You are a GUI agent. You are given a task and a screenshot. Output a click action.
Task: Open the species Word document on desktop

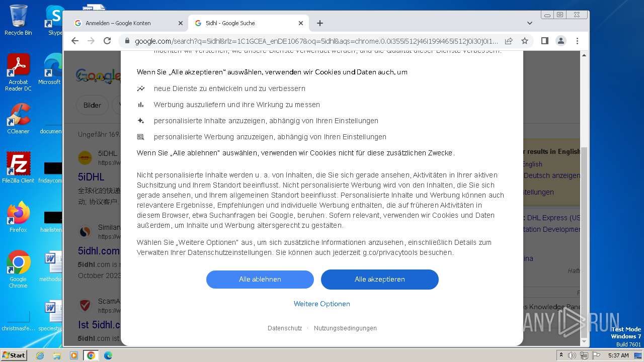(x=51, y=316)
